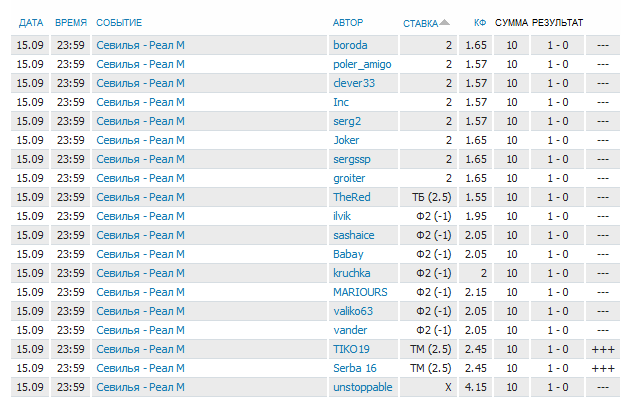Open author profile boroda
This screenshot has width=628, height=402.
pyautogui.click(x=350, y=45)
